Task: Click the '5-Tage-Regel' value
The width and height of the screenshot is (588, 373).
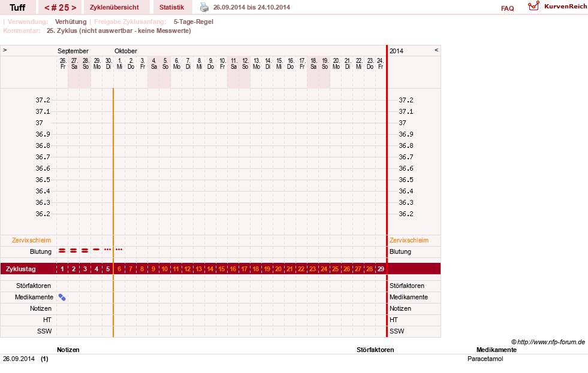Action: coord(194,22)
